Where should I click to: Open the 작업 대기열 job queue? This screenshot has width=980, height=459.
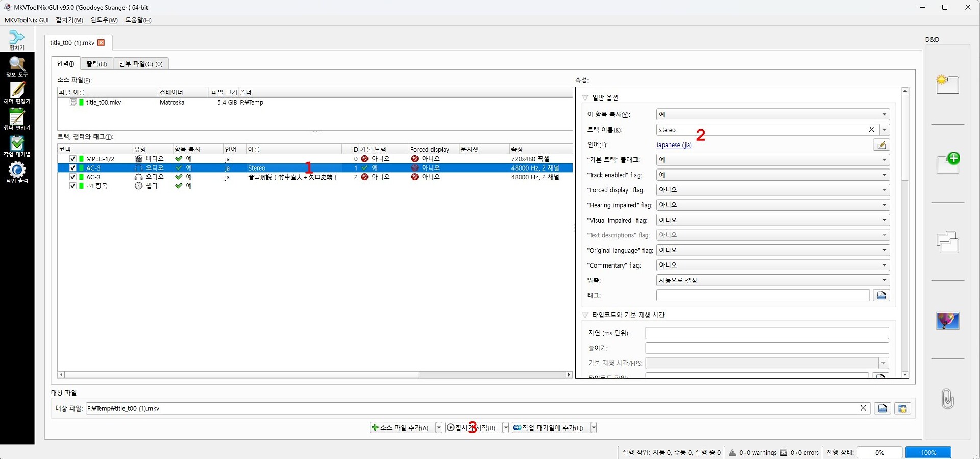[17, 146]
